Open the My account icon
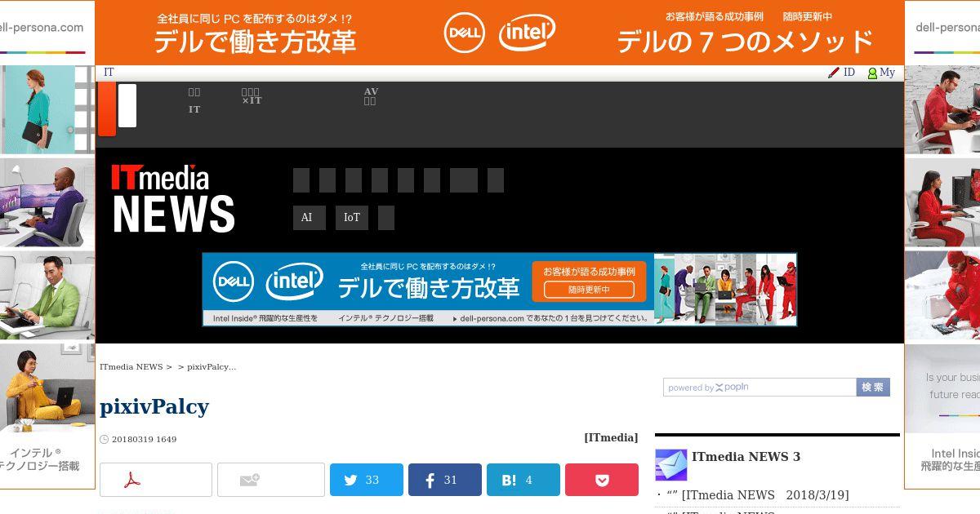Viewport: 980px width, 514px height. tap(872, 73)
